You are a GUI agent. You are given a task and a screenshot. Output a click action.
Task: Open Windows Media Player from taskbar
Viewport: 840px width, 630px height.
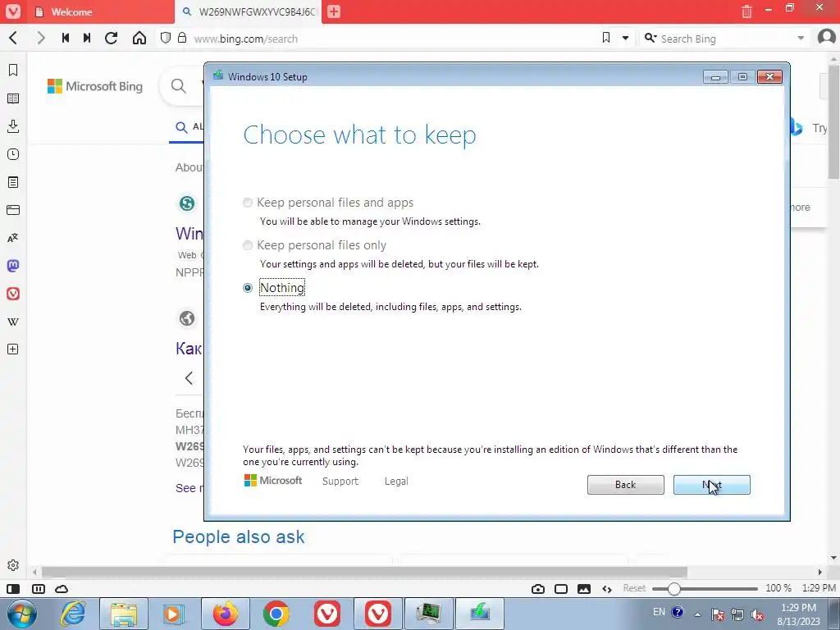tap(175, 614)
